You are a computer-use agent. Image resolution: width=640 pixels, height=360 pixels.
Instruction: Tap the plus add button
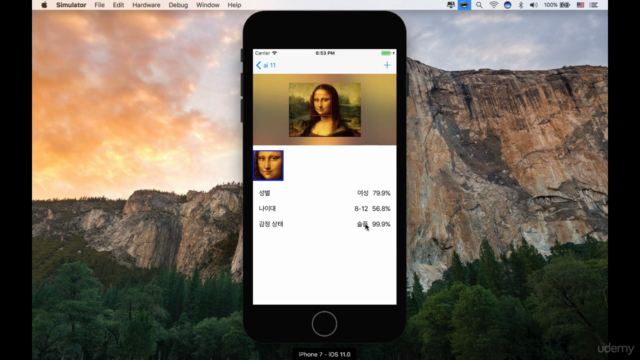pos(387,65)
